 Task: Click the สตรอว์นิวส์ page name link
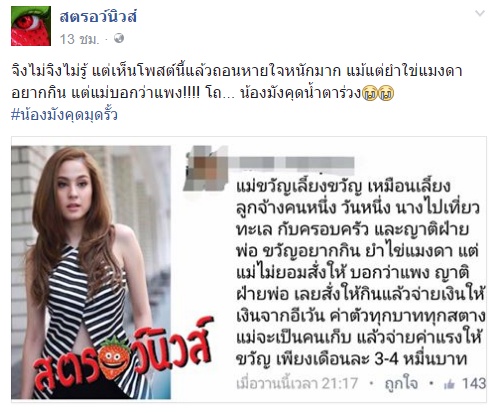(98, 16)
